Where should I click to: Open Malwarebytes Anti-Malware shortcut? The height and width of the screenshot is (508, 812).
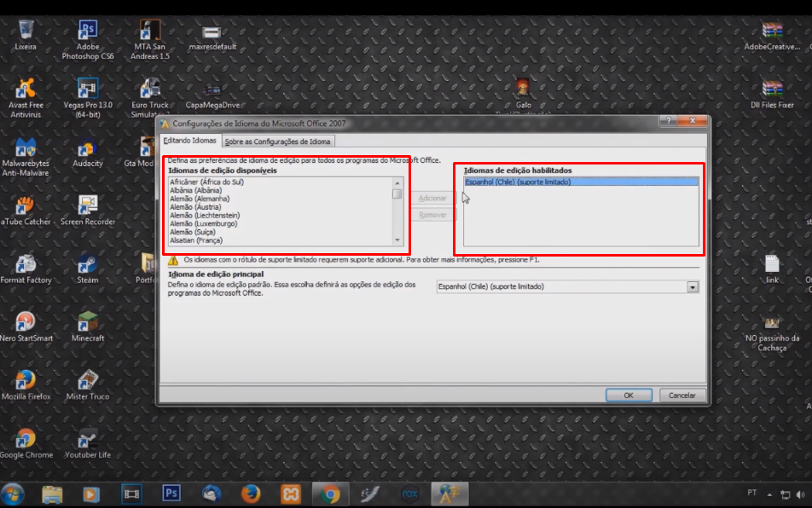click(x=25, y=157)
